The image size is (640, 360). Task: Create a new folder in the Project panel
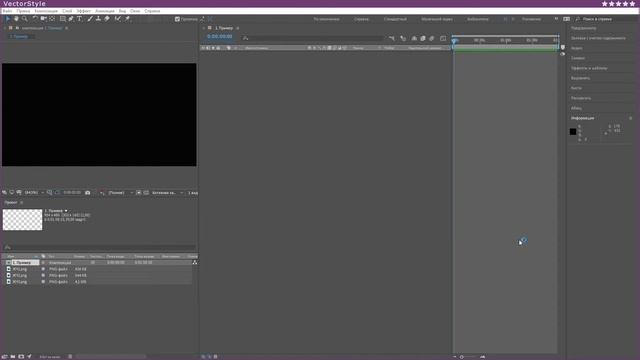pos(13,357)
